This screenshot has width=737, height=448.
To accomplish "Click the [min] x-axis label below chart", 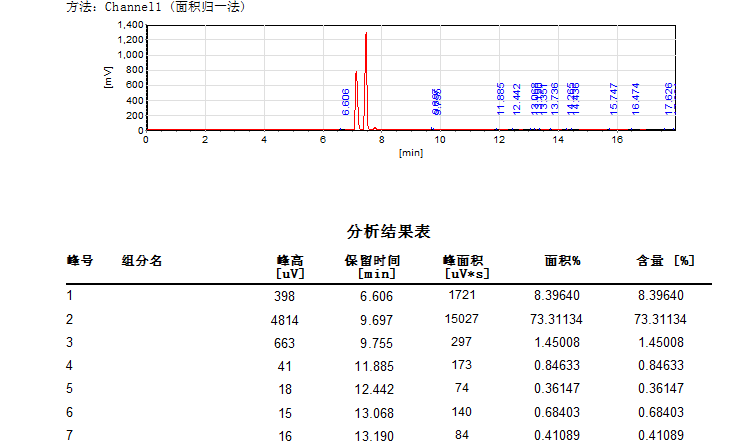I will click(411, 153).
